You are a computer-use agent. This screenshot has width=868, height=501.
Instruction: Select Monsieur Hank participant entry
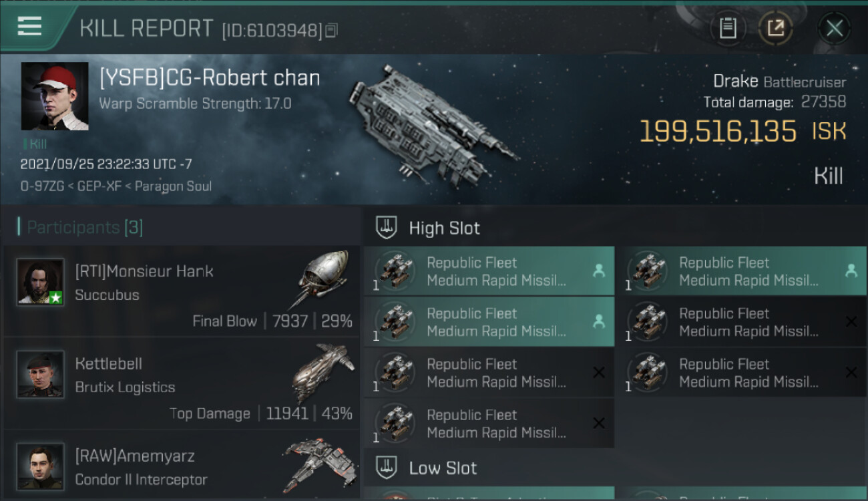[180, 291]
